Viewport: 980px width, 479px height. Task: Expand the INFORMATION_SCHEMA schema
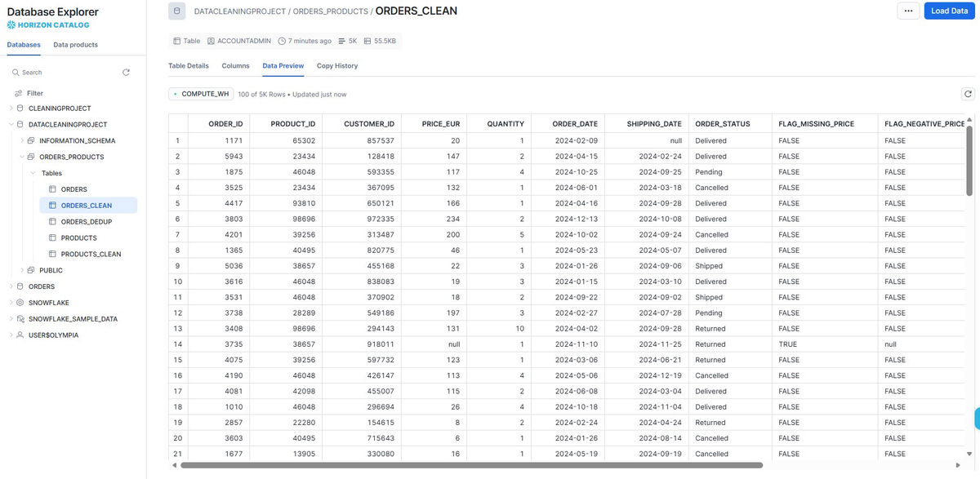pyautogui.click(x=22, y=141)
